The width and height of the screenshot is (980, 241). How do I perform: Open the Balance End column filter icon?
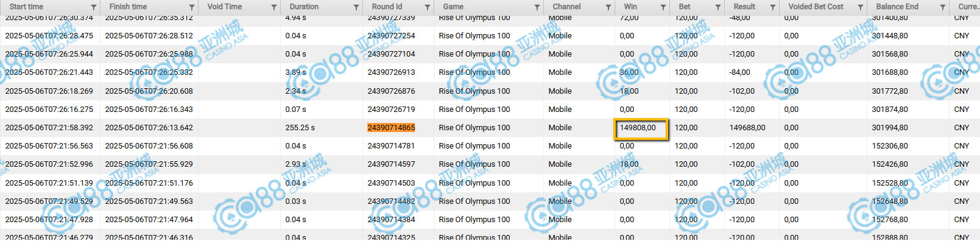943,7
